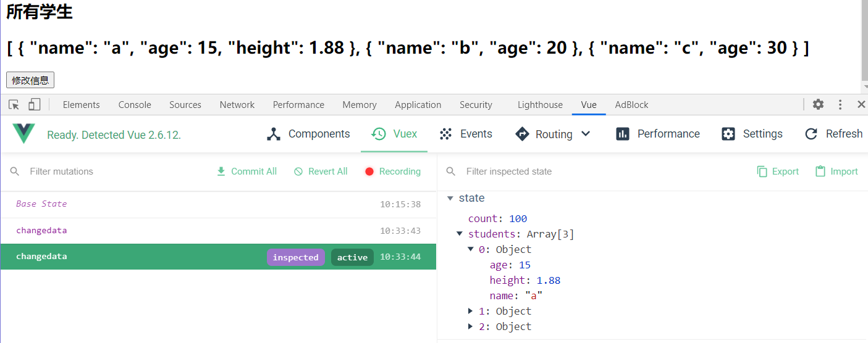868x343 pixels.
Task: Click Refresh in Vue devtools
Action: [x=833, y=134]
